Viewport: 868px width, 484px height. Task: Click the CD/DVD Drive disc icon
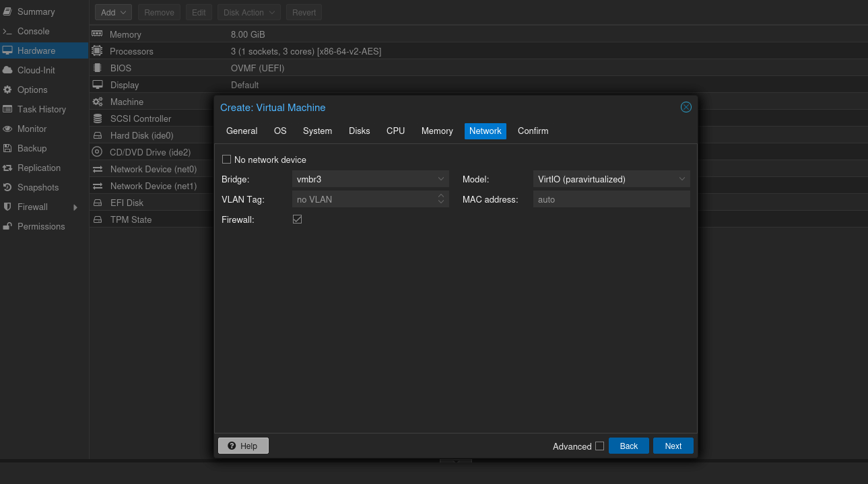(97, 152)
